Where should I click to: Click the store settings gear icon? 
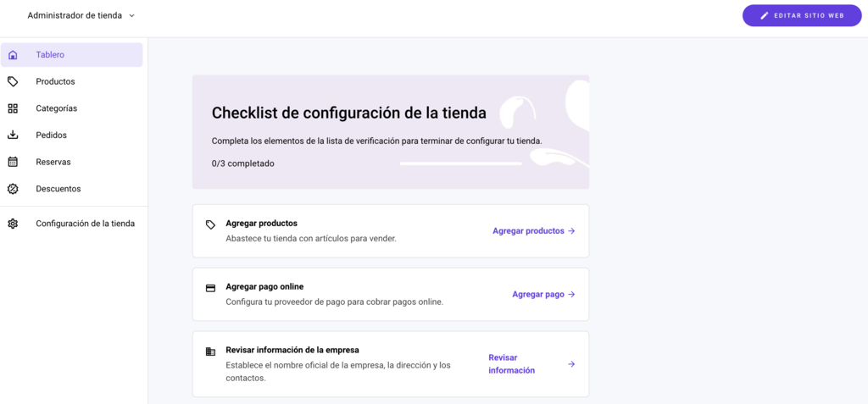tap(13, 224)
